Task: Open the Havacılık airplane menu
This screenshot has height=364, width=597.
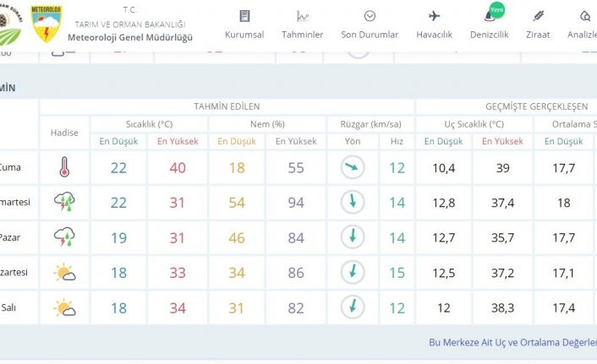Action: 434,24
